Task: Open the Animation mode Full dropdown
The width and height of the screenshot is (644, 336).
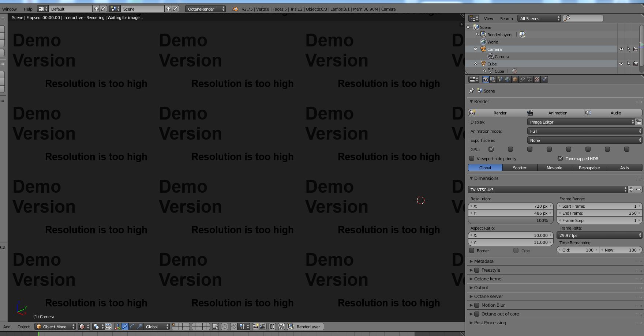Action: [585, 131]
